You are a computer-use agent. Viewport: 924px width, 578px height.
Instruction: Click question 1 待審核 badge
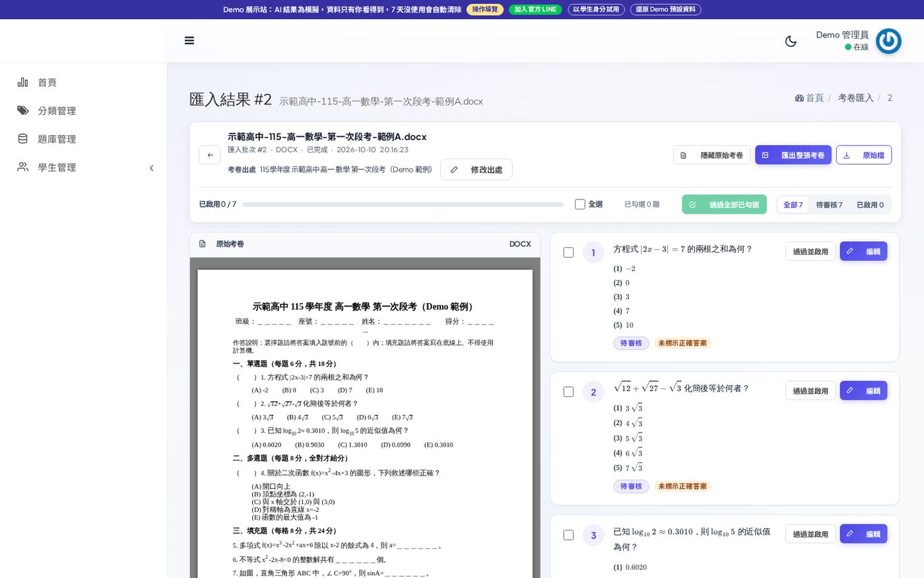click(631, 343)
